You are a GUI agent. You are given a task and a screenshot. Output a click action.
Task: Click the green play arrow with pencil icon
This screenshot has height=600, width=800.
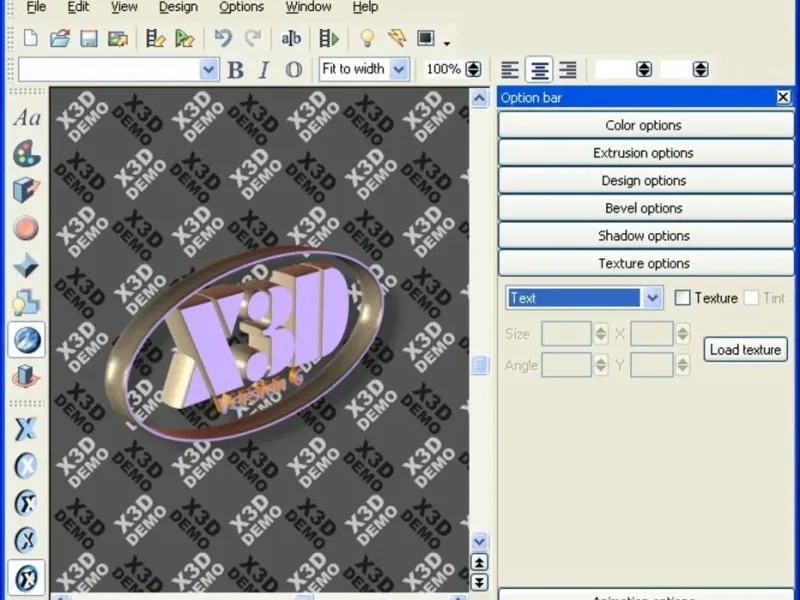(184, 38)
